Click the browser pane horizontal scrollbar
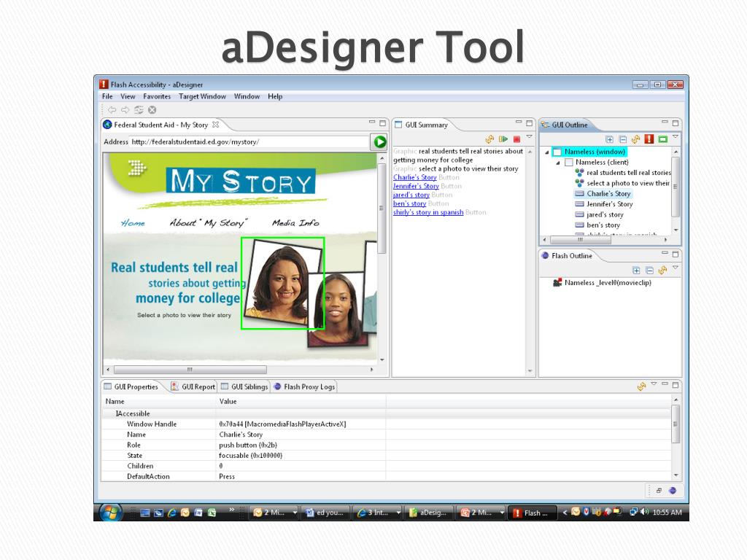The image size is (747, 560). coord(190,370)
